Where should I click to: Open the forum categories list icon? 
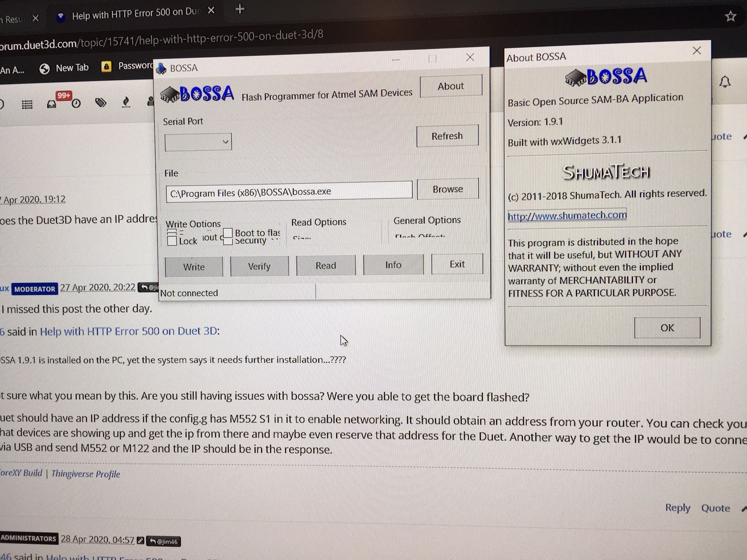[x=27, y=104]
